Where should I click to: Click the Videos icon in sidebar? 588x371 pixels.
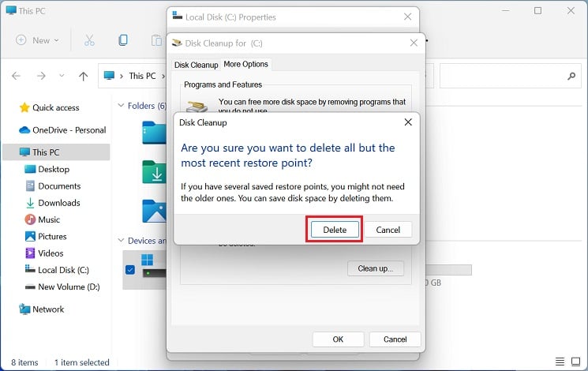30,253
